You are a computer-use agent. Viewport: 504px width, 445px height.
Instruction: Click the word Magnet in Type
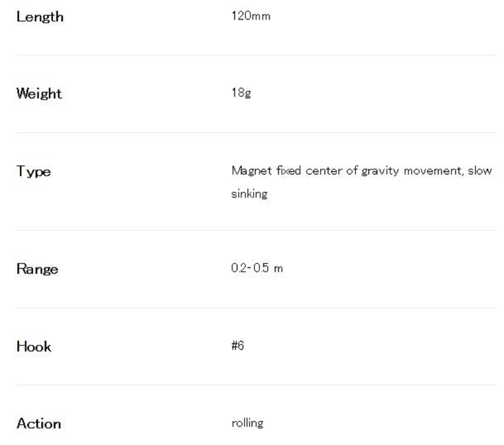(251, 171)
